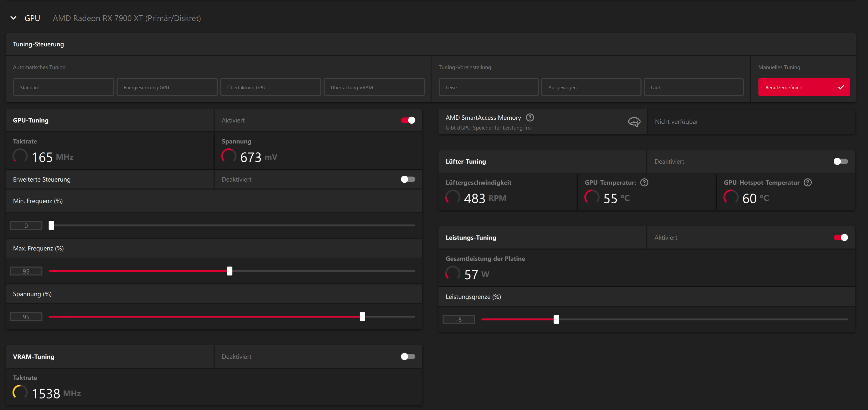Collapse the GPU section chevron

(x=14, y=18)
